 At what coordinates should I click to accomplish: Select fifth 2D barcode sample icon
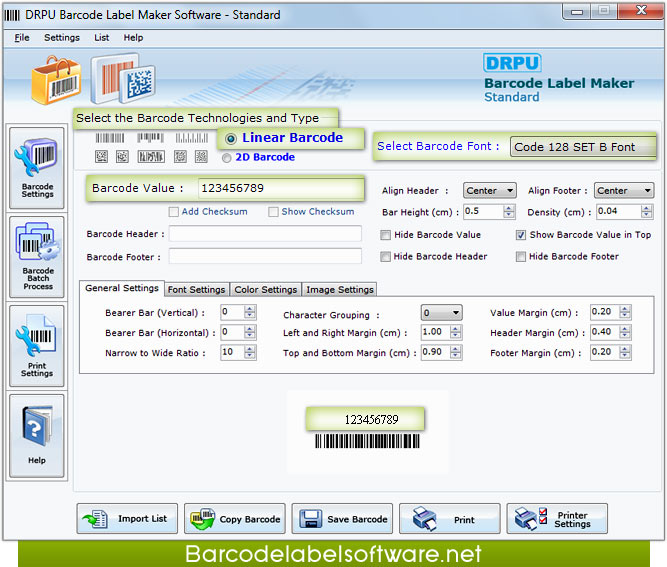tap(201, 157)
